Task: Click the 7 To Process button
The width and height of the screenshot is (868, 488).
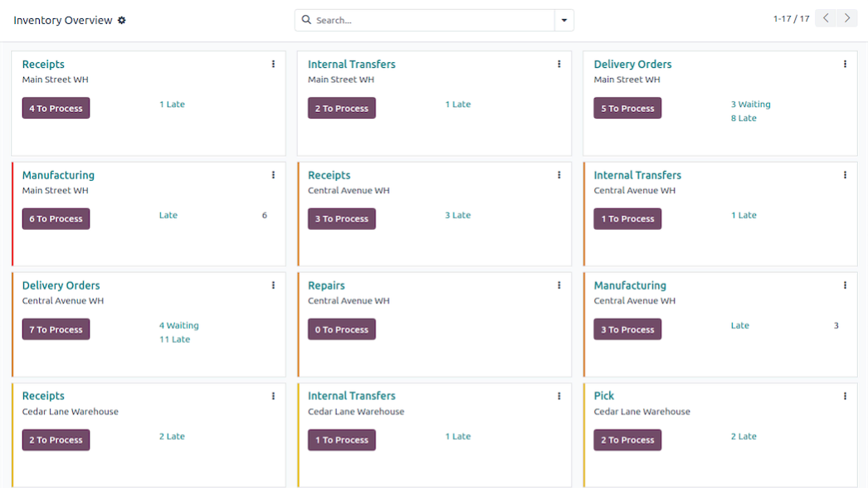Action: coord(56,329)
